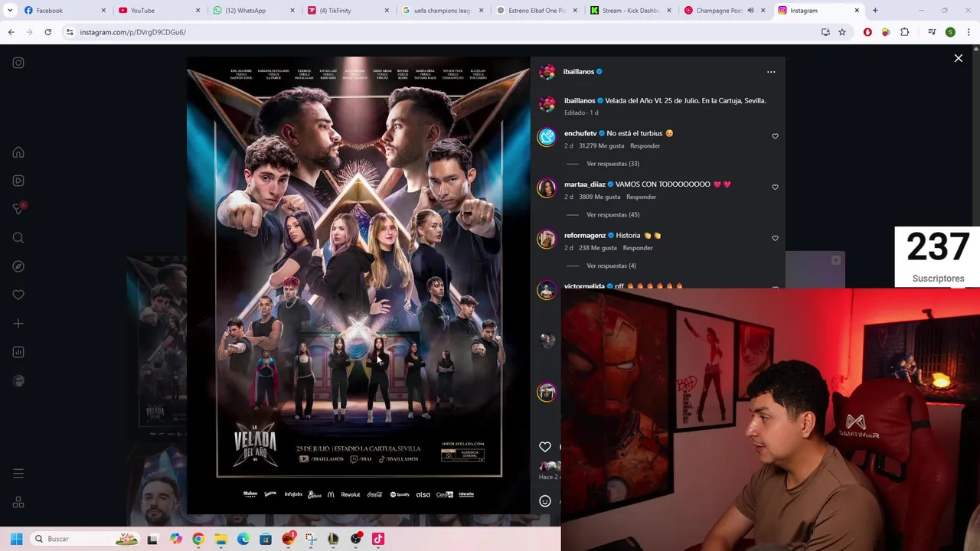Open Microsoft Store from the taskbar
This screenshot has width=980, height=551.
(x=266, y=539)
